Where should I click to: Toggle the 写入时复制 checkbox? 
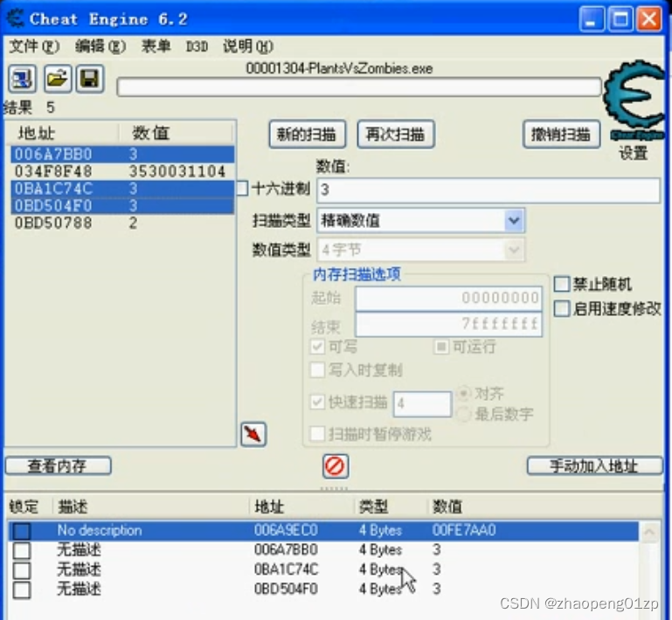coord(317,369)
